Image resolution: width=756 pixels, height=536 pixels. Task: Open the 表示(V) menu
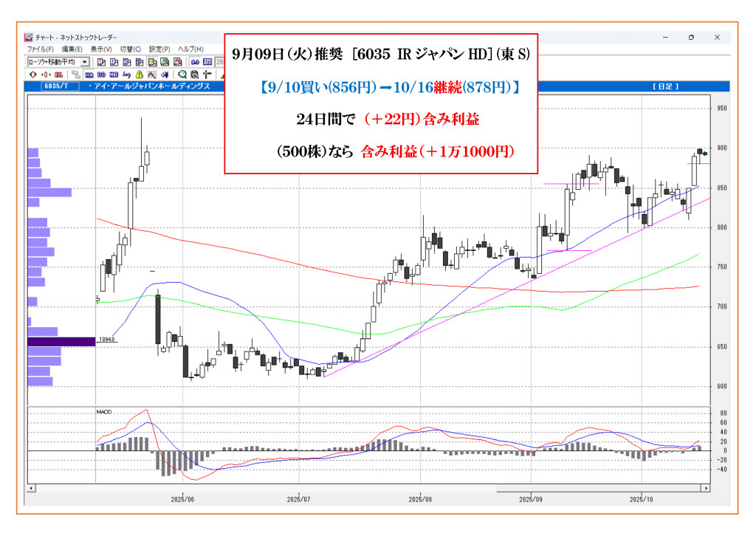[101, 49]
